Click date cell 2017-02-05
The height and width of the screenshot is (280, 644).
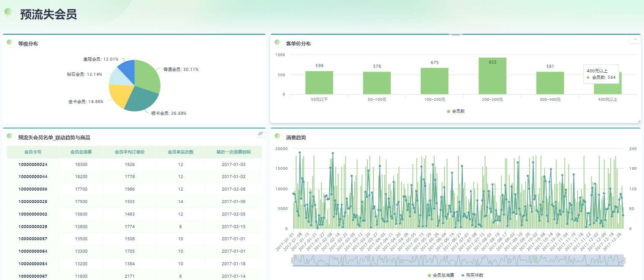tap(233, 214)
